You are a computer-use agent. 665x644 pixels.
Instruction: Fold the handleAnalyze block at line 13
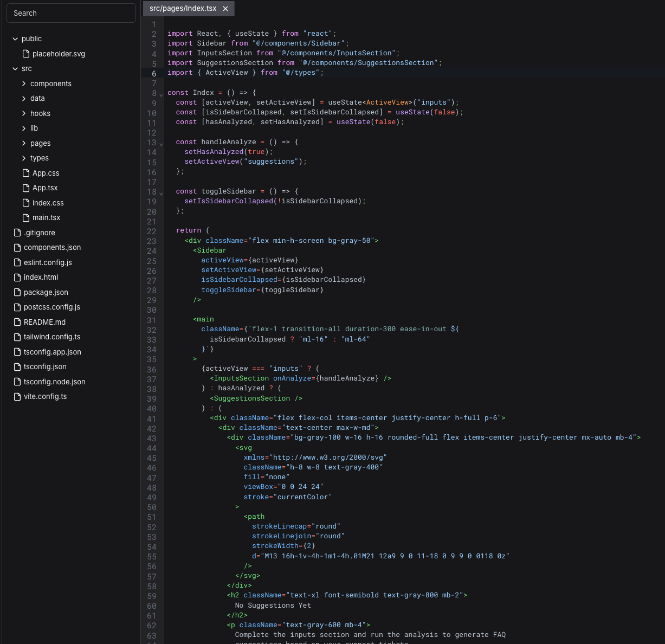click(x=161, y=144)
